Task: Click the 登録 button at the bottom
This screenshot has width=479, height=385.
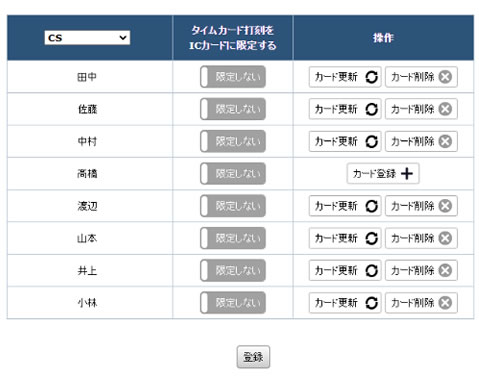Action: (253, 357)
